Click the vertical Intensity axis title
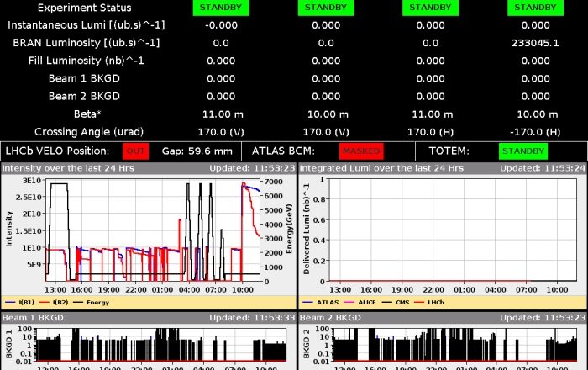Image resolution: width=588 pixels, height=370 pixels. [x=8, y=229]
